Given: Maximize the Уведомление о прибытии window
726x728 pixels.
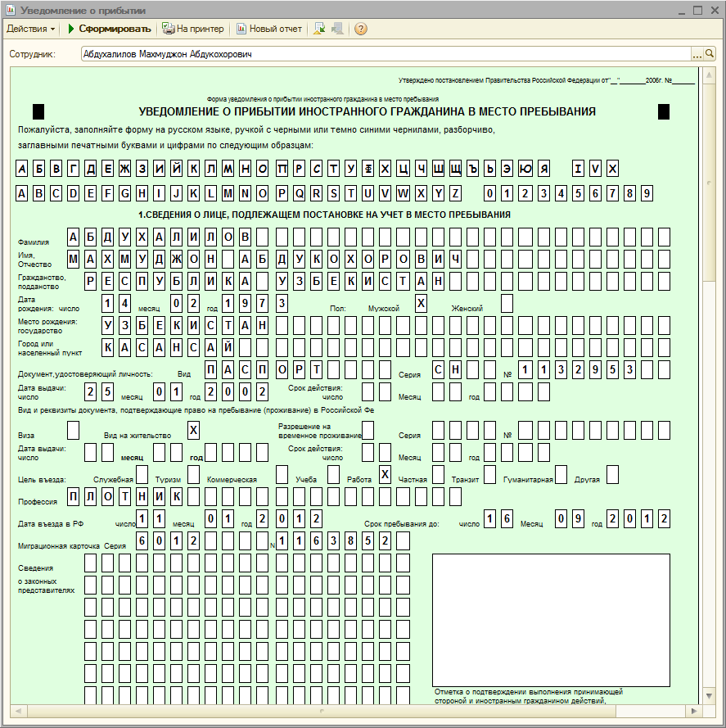Looking at the screenshot, I should point(697,11).
